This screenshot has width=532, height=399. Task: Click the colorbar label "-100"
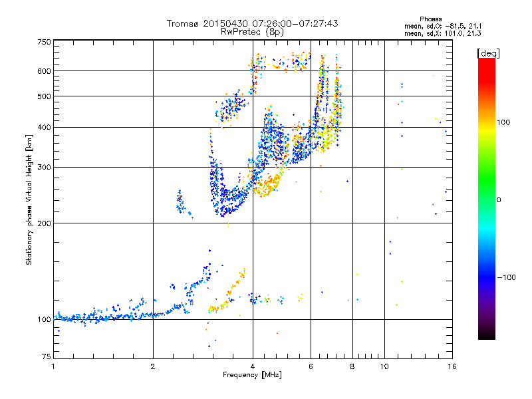point(506,277)
